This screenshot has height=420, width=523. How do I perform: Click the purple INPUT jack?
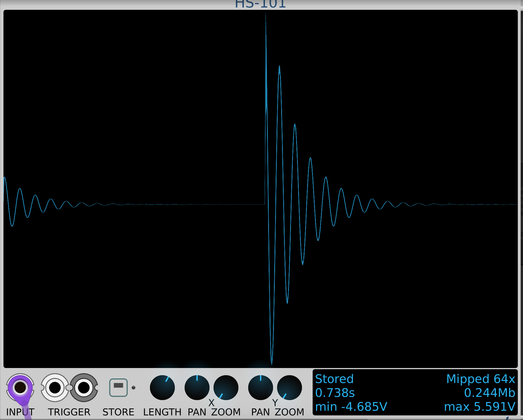(20, 387)
